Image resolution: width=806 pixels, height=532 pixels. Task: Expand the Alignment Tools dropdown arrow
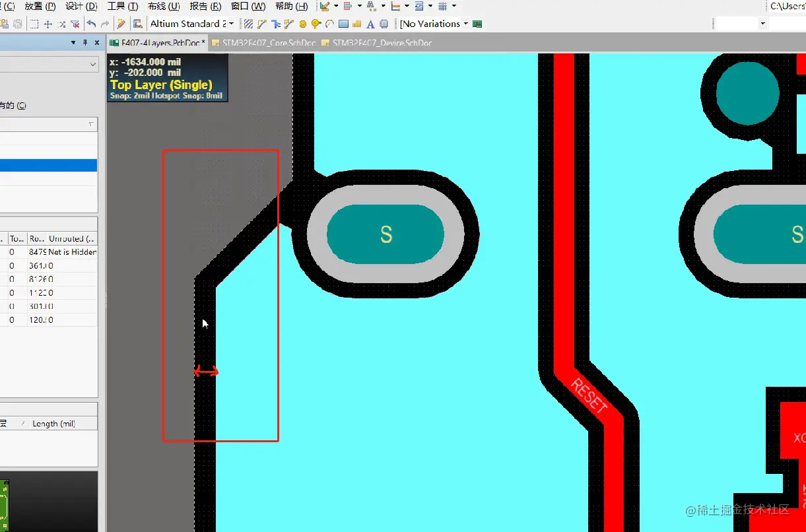[358, 6]
